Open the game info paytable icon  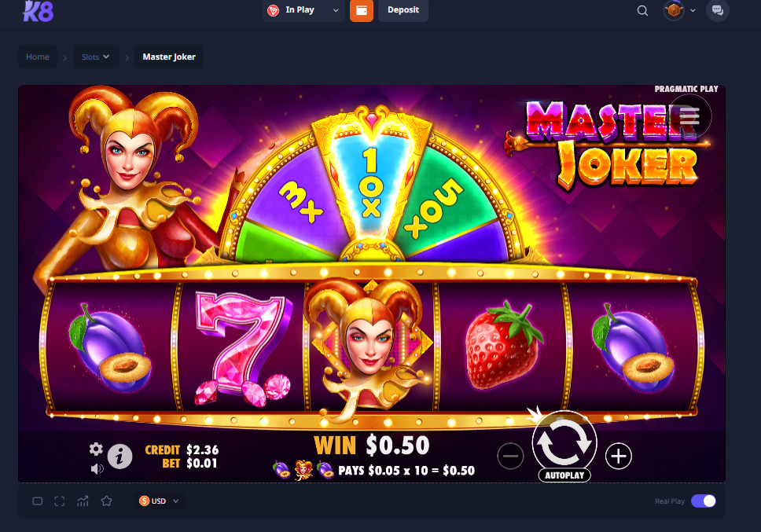click(119, 457)
